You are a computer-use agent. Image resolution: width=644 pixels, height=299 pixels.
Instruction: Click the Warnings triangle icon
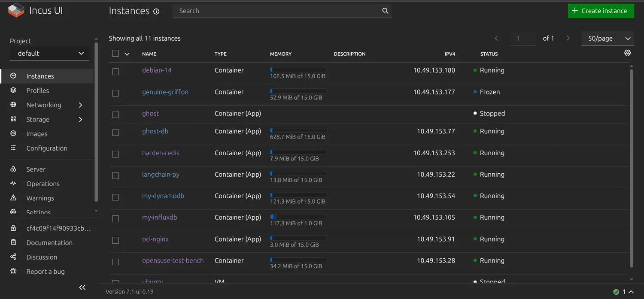tap(13, 198)
